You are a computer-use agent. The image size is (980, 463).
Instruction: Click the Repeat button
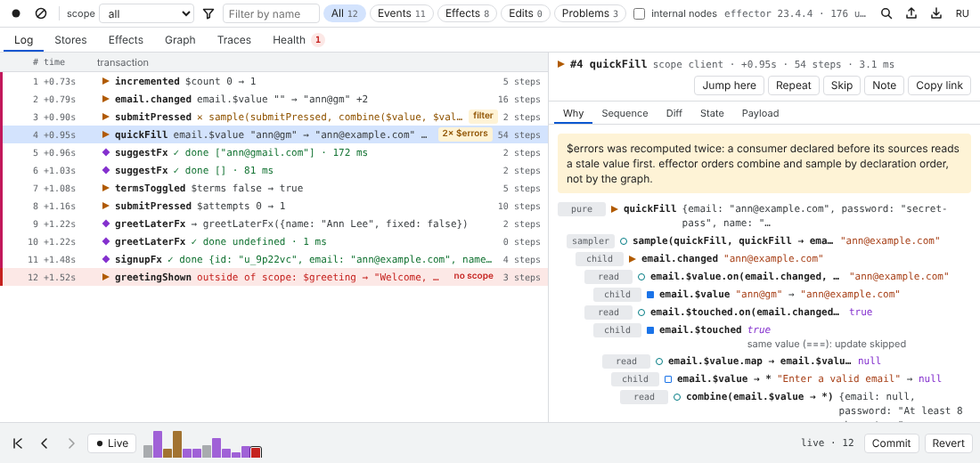[x=793, y=85]
